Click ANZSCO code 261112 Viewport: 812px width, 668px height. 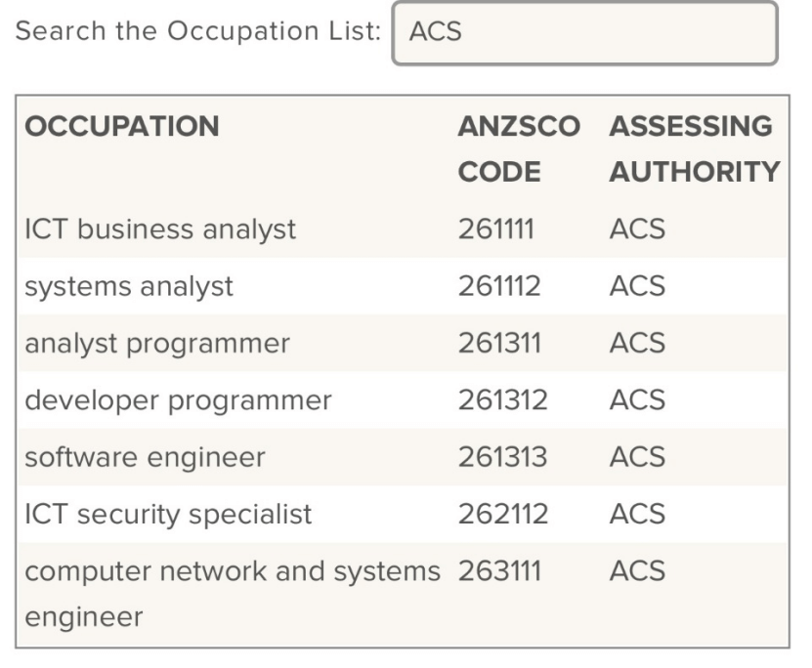click(499, 285)
